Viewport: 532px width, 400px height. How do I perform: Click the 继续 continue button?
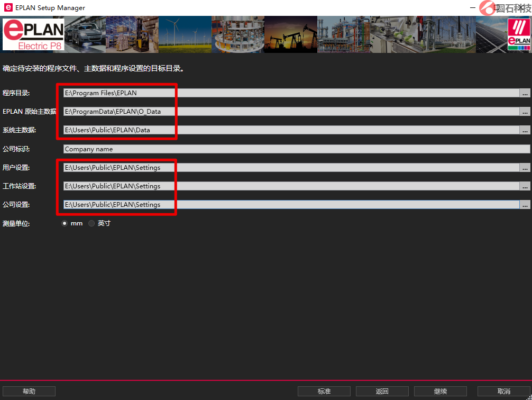pyautogui.click(x=441, y=391)
